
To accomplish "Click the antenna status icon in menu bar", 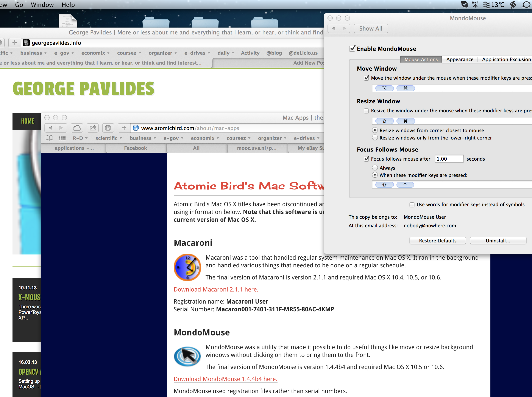I will (475, 5).
